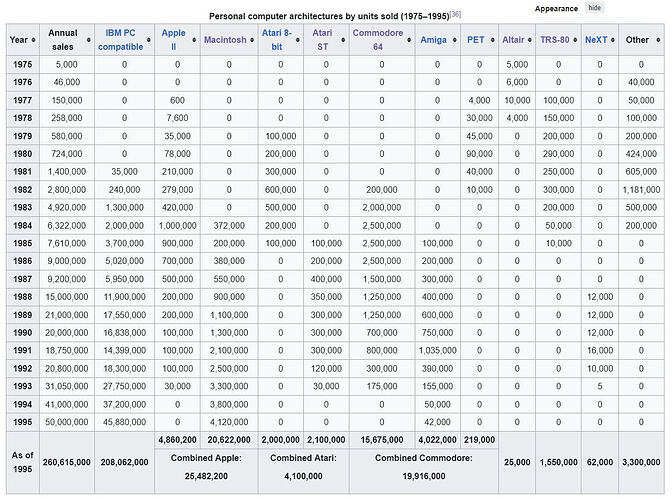Click sort icon next to Macintosh
This screenshot has width=672, height=499.
pos(252,40)
